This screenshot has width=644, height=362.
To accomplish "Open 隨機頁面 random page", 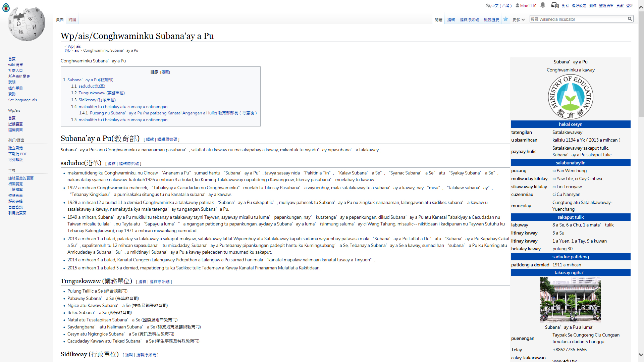I will pyautogui.click(x=15, y=130).
